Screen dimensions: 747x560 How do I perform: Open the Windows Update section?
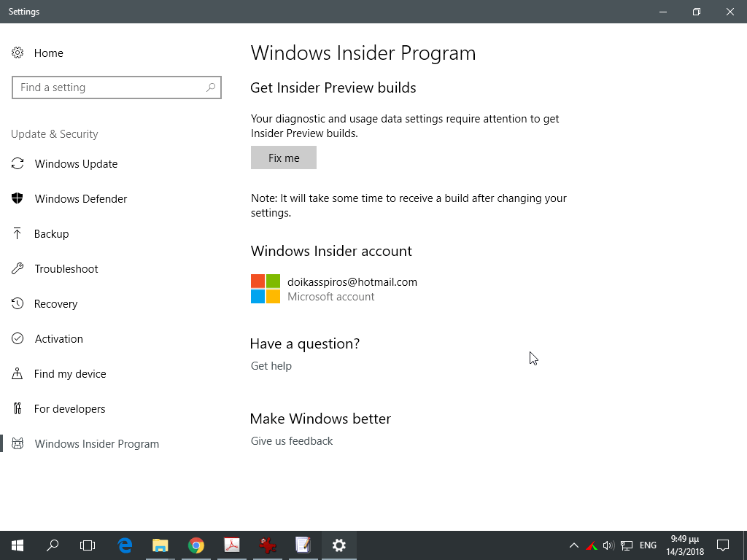(76, 164)
